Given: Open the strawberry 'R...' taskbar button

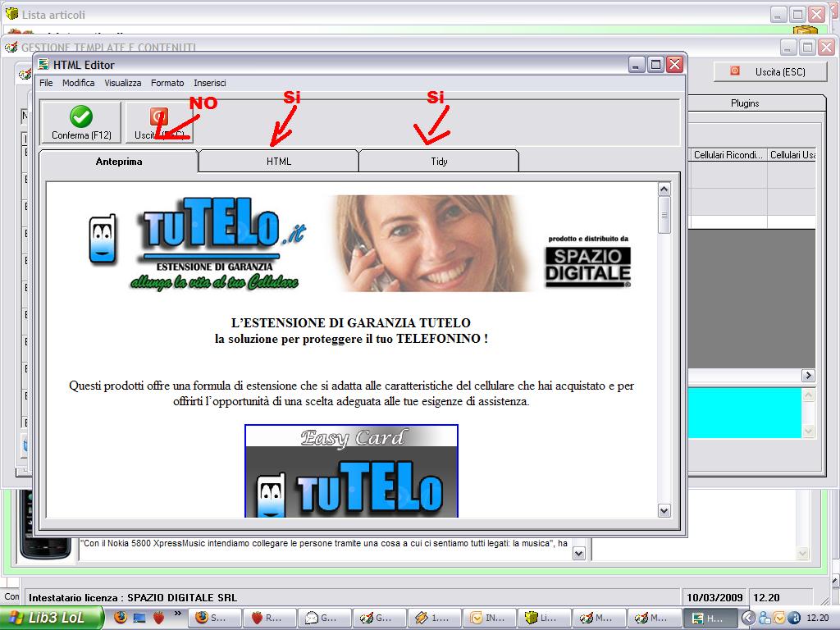Looking at the screenshot, I should (271, 618).
